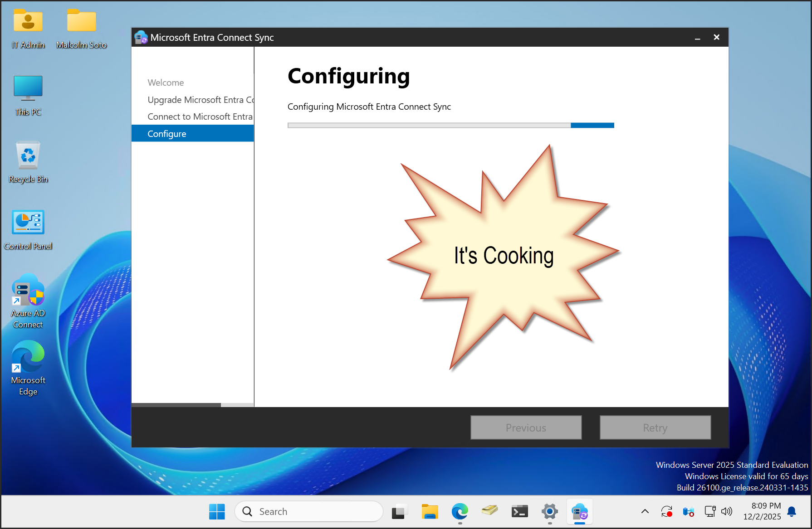The height and width of the screenshot is (529, 812).
Task: Open the Malcolm Soto desktop folder
Action: coord(82,22)
